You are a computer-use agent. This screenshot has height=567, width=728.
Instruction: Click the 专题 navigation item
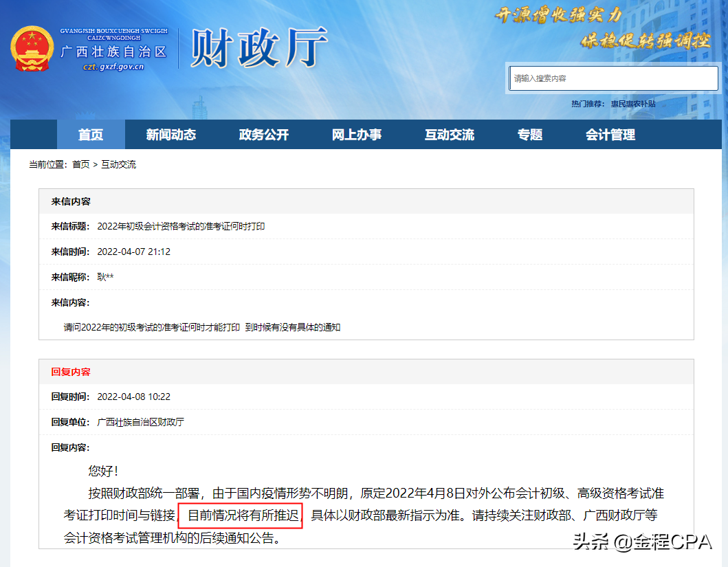tap(530, 135)
